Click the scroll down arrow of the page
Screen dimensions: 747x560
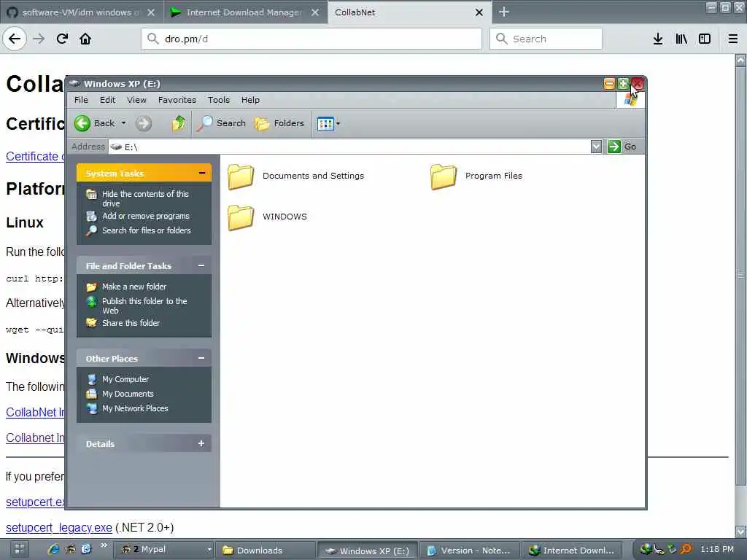coord(740,531)
